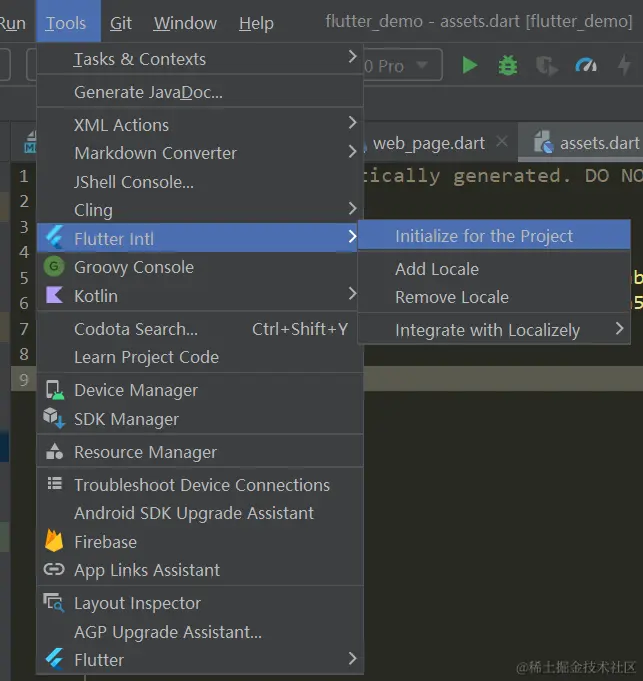Choose Initialize for the Project
Viewport: 643px width, 681px height.
(x=494, y=236)
